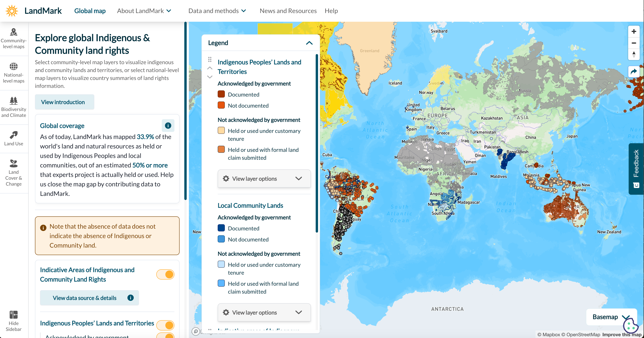Grab the legend drag handle for Indigenous Lands
The image size is (644, 338).
[210, 59]
